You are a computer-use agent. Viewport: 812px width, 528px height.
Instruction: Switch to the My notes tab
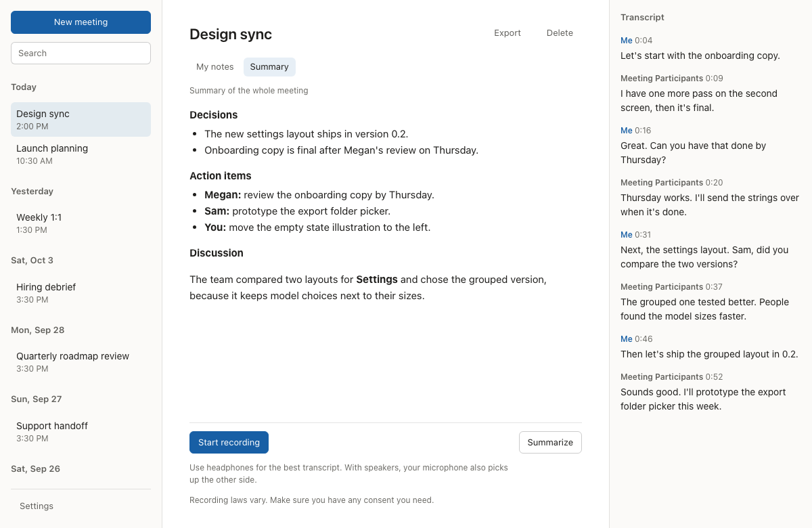click(215, 67)
